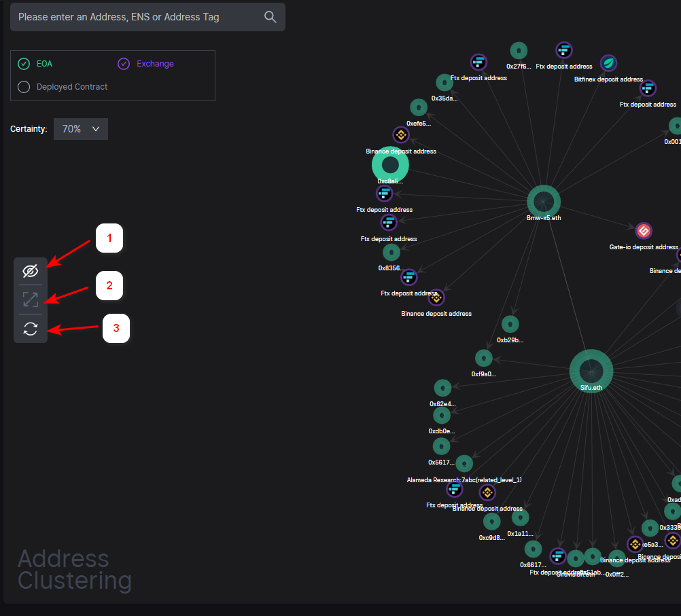This screenshot has height=616, width=681.
Task: Click the refresh graph icon
Action: tap(31, 329)
